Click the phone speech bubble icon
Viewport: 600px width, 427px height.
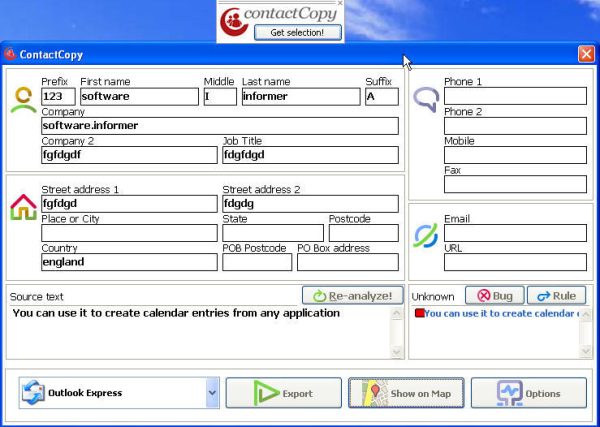click(426, 99)
